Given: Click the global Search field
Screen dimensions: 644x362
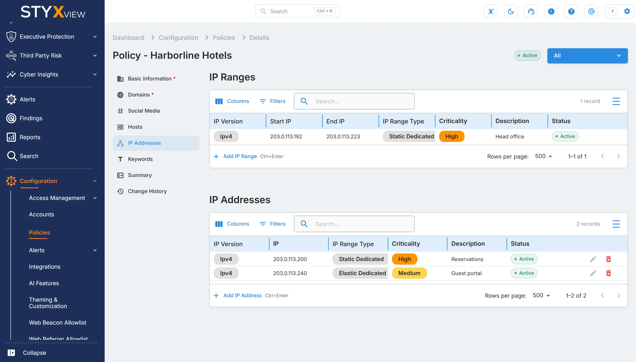Looking at the screenshot, I should [x=297, y=11].
